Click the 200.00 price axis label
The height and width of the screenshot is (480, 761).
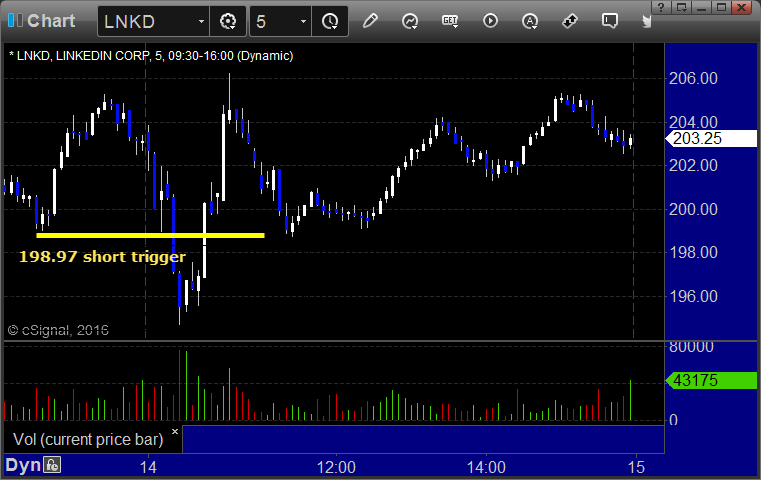[693, 209]
